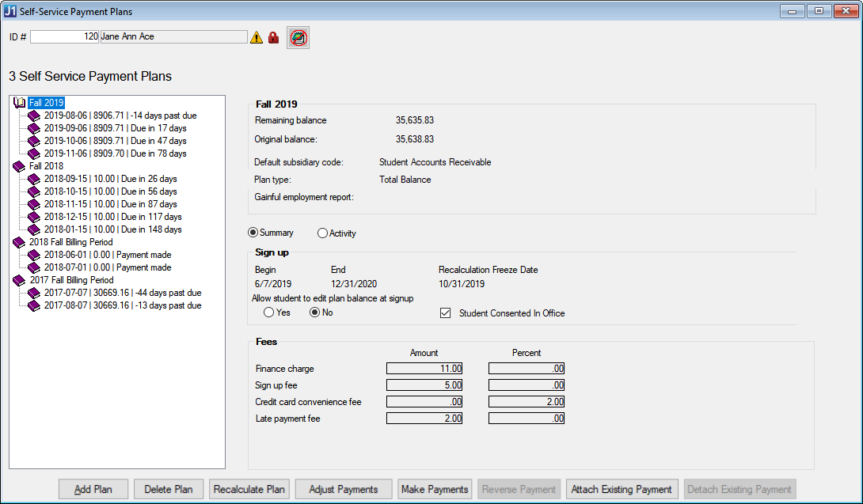863x504 pixels.
Task: Choose Yes for edit plan balance
Action: 269,313
